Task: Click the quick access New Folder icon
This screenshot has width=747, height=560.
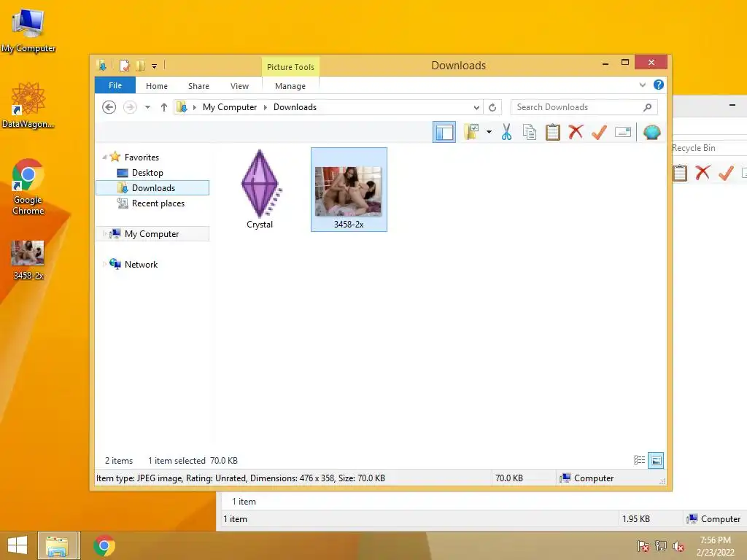Action: [141, 65]
